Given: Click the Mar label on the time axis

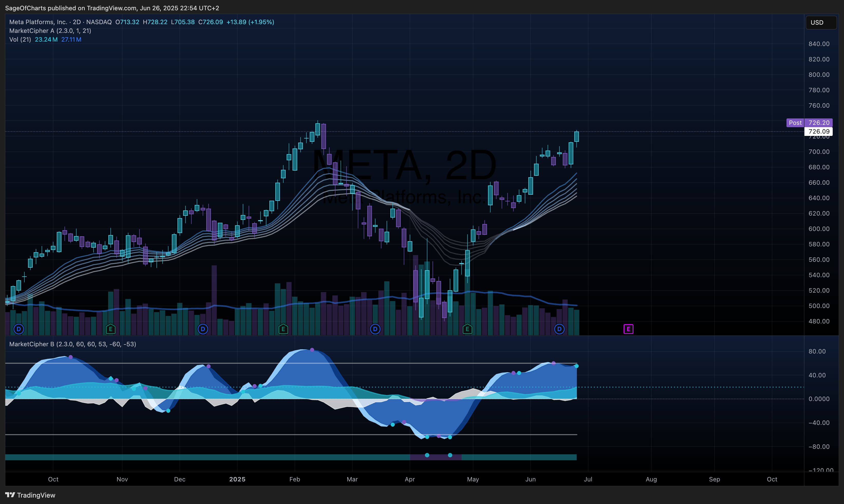Looking at the screenshot, I should (x=352, y=479).
